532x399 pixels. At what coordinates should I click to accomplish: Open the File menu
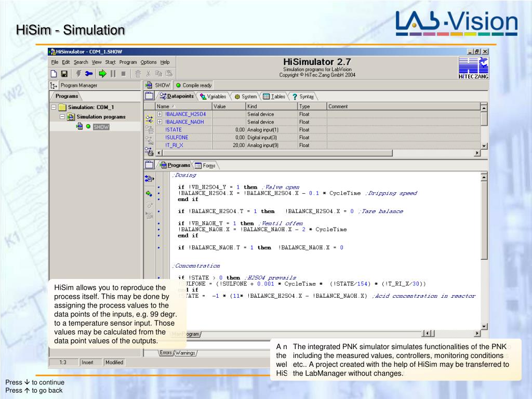pyautogui.click(x=55, y=62)
